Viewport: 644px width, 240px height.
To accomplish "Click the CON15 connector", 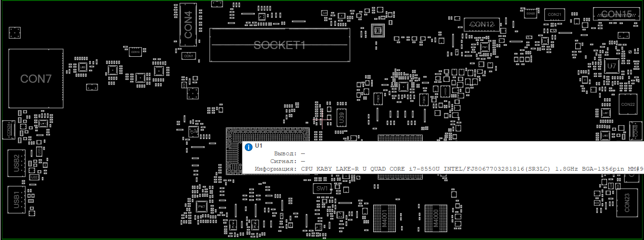I will coord(616,13).
